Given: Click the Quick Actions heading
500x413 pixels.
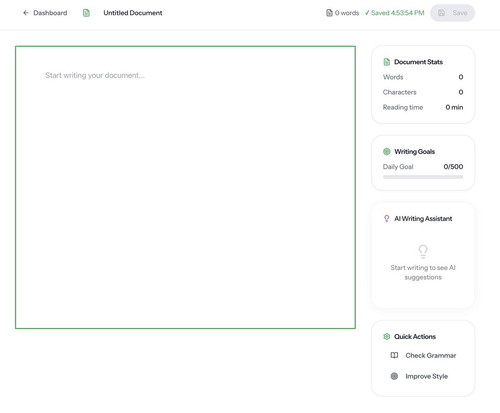Looking at the screenshot, I should [x=415, y=337].
